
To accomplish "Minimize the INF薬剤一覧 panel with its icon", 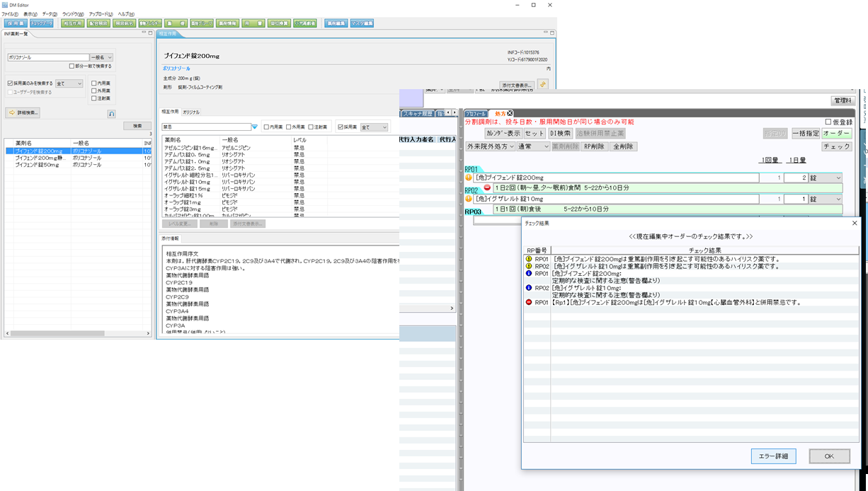I will [x=144, y=33].
